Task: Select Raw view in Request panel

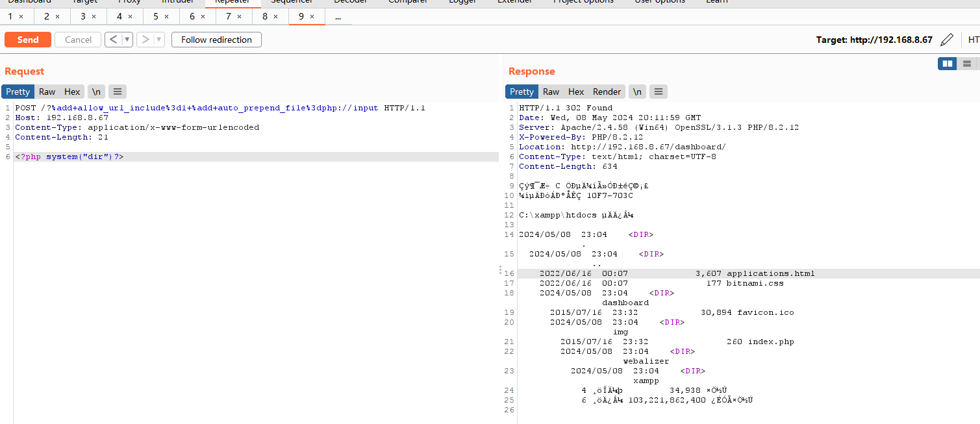Action: point(47,92)
